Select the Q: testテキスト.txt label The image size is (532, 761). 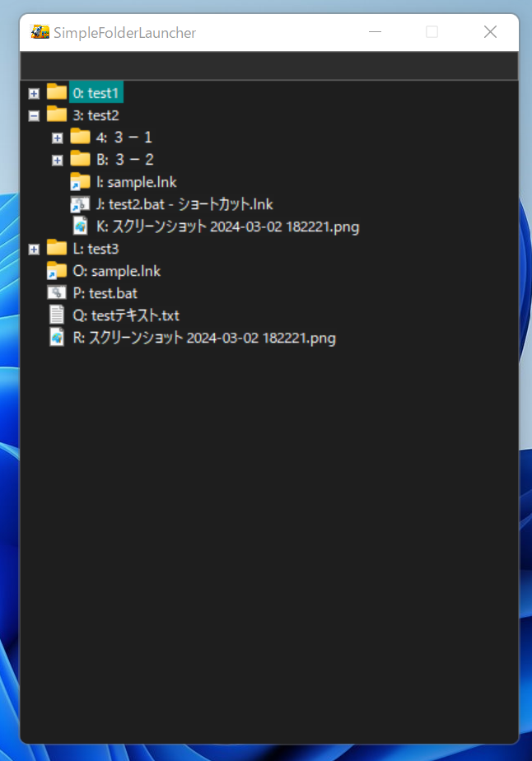point(125,315)
